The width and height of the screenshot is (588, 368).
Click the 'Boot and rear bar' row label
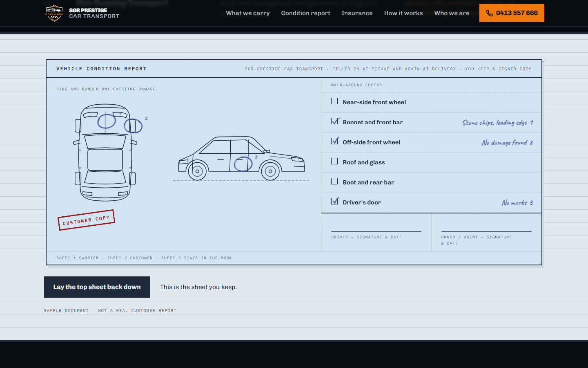pyautogui.click(x=368, y=182)
